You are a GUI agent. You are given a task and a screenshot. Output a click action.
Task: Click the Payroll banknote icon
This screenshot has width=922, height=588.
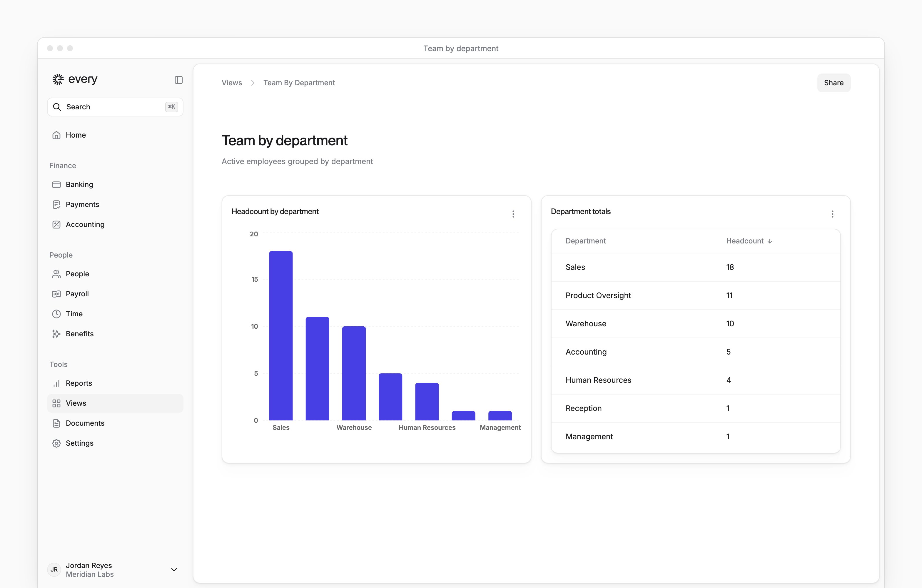pyautogui.click(x=56, y=294)
